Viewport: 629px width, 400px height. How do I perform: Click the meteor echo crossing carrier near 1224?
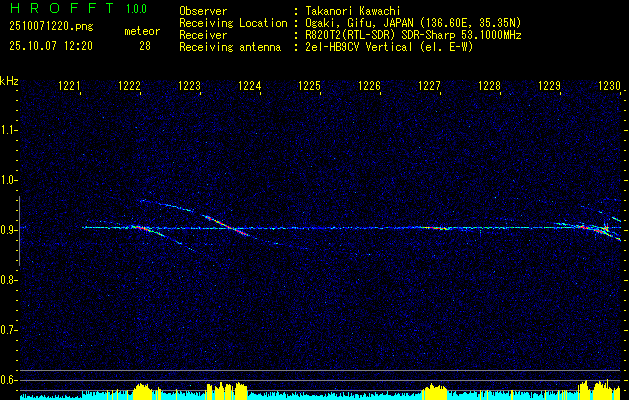point(227,226)
